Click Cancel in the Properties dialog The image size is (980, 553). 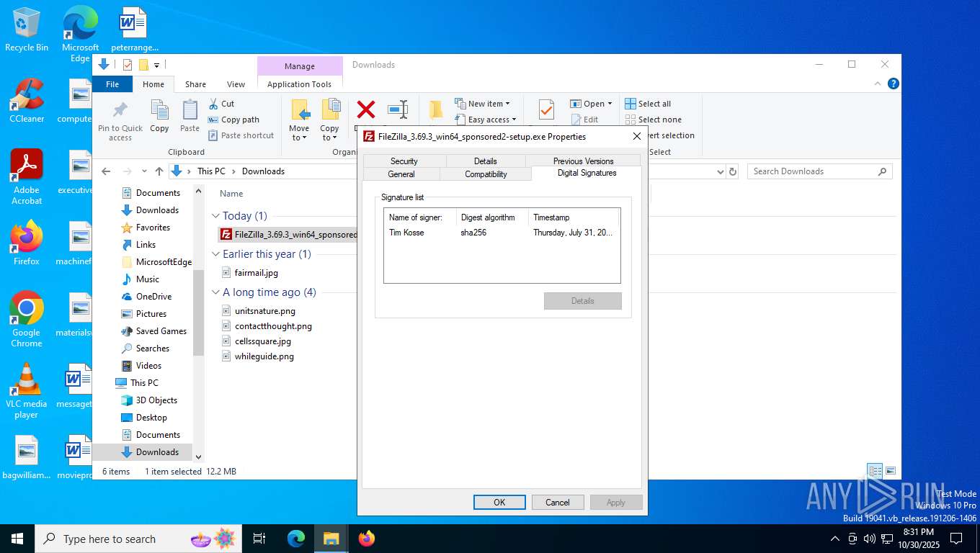click(x=558, y=503)
